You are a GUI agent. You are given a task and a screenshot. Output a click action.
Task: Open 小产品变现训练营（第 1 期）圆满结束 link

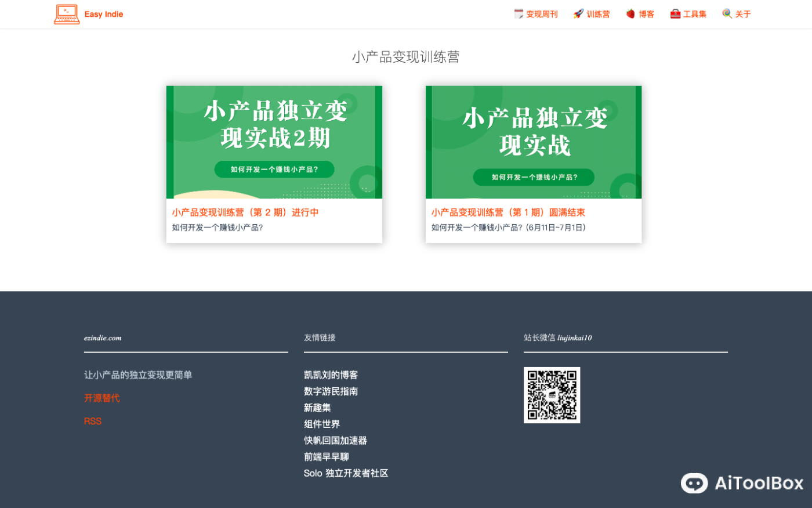click(507, 212)
